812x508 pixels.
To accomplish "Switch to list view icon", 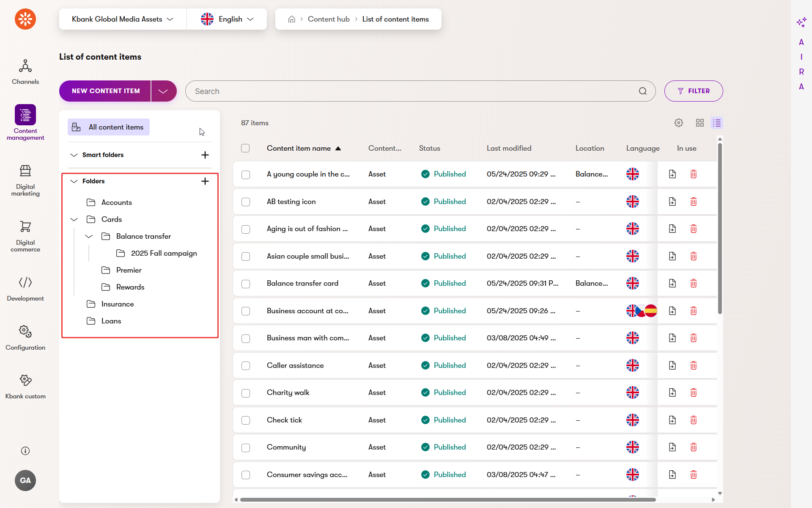I will tap(717, 123).
